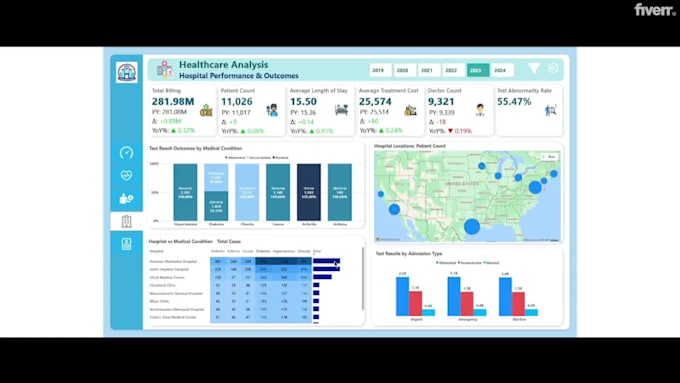The width and height of the screenshot is (680, 383).
Task: Click the Minnesota bubble on map
Action: point(481,166)
